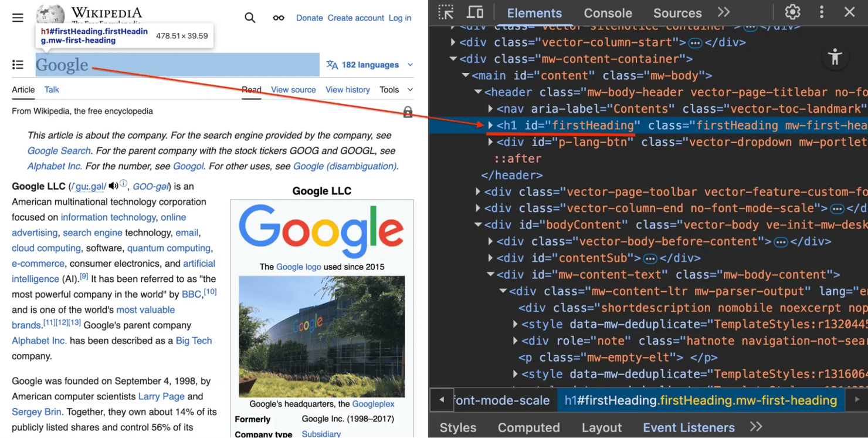Expand the p-lang-btn div node
Viewport: 868px width, 438px height.
point(490,141)
